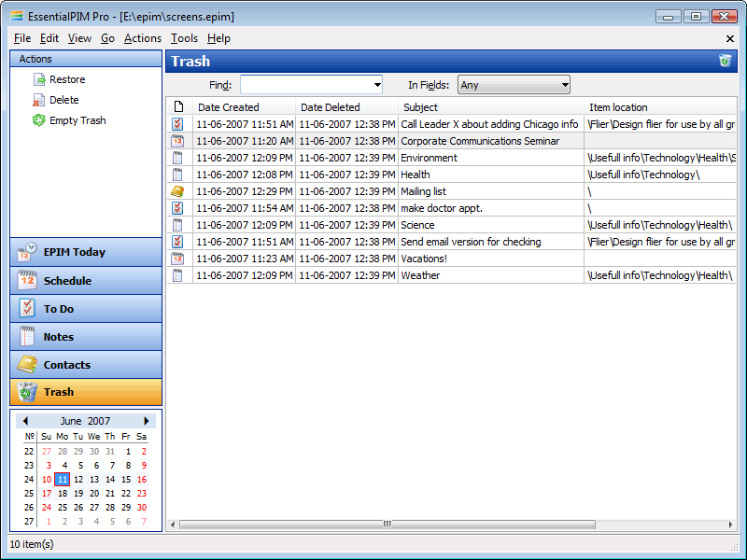Switch to To Do module
Image resolution: width=747 pixels, height=560 pixels.
pos(86,309)
